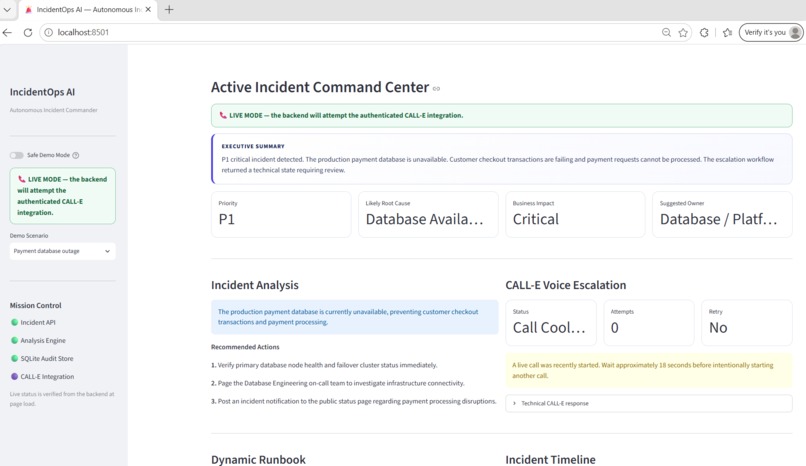Click the 'Analysis Engine' sidebar label
The image size is (806, 466).
43,340
